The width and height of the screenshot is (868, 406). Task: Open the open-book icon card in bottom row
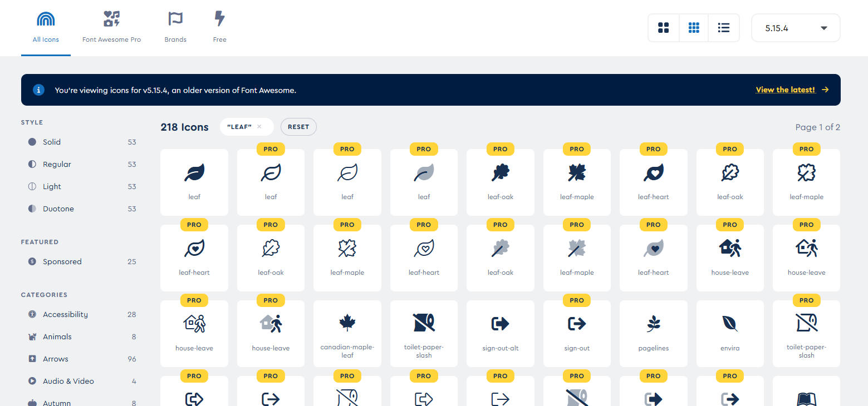[807, 391]
